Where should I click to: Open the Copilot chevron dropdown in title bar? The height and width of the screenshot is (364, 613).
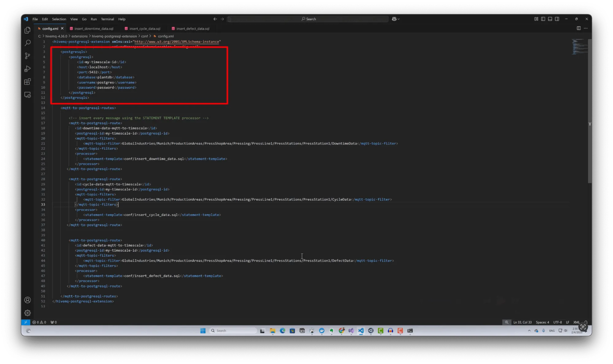click(399, 19)
